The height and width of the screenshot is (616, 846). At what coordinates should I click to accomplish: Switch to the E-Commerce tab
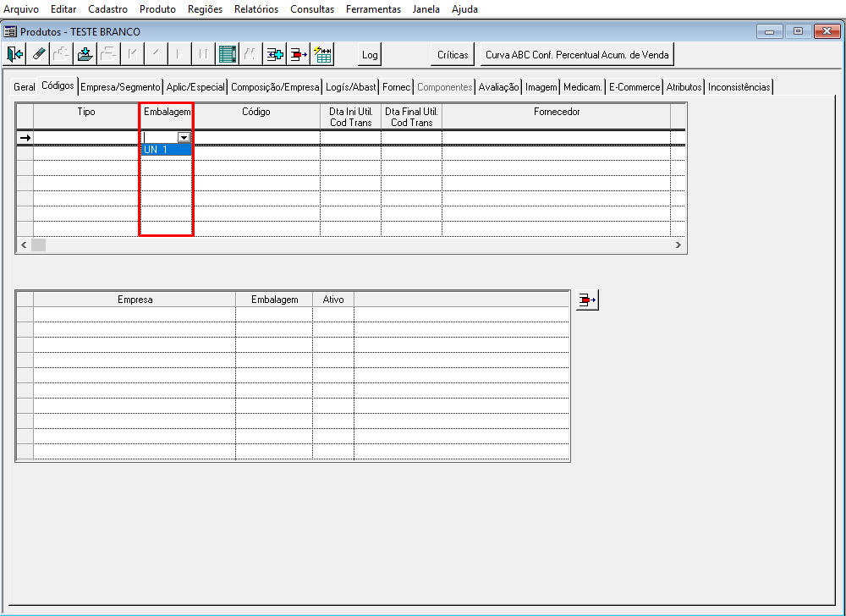pyautogui.click(x=634, y=87)
